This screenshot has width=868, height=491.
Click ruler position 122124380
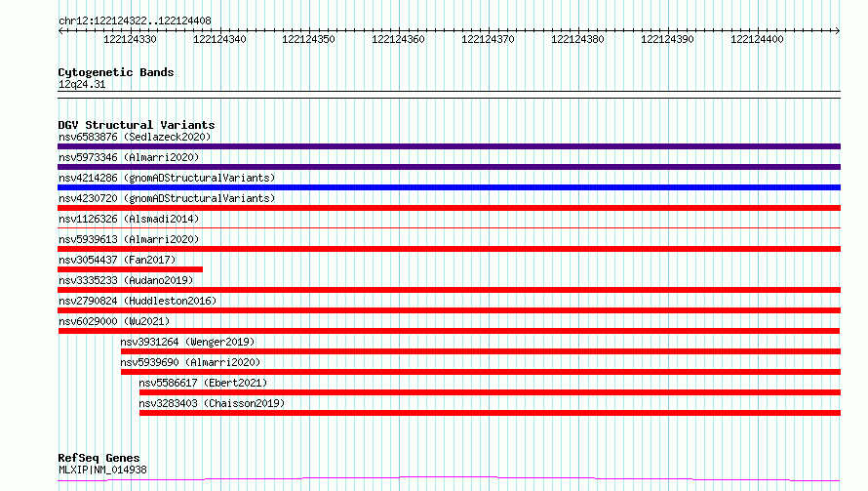(578, 39)
